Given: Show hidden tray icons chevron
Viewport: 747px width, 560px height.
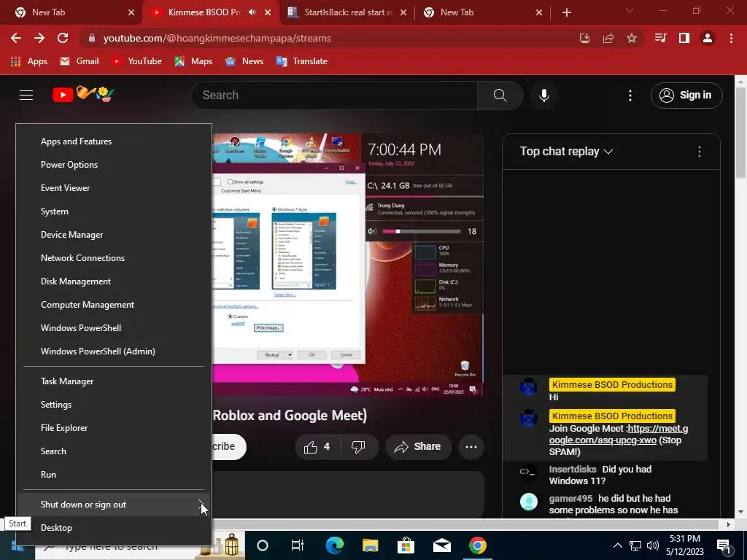Looking at the screenshot, I should [x=617, y=545].
